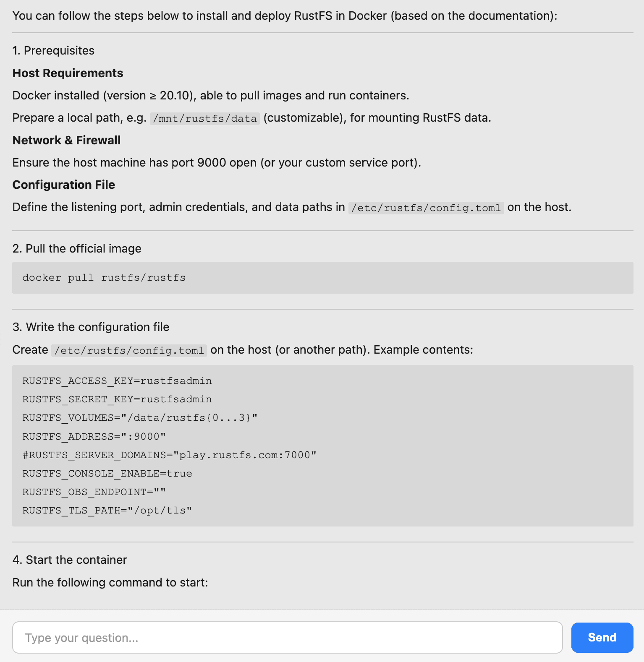The width and height of the screenshot is (644, 662).
Task: Click the RUSTFS_OBS_ENDPOINT line
Action: (x=94, y=492)
